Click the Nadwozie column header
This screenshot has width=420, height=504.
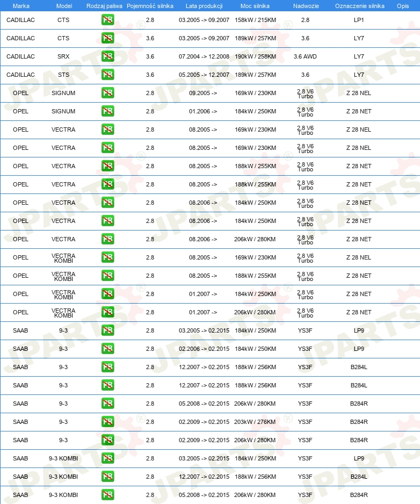[x=306, y=6]
